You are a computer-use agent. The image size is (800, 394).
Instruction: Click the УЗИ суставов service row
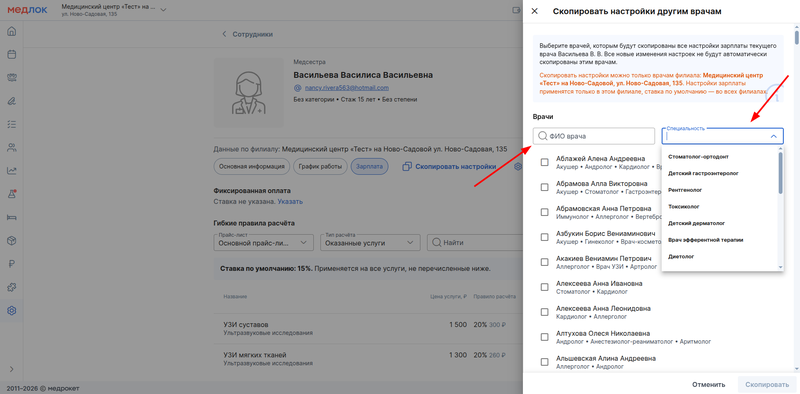tap(368, 328)
